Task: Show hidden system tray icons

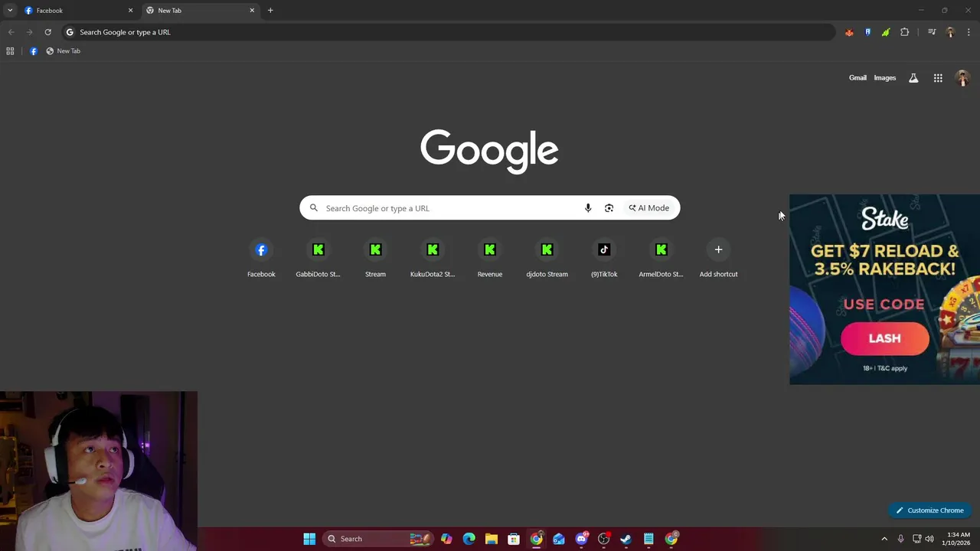Action: [884, 539]
